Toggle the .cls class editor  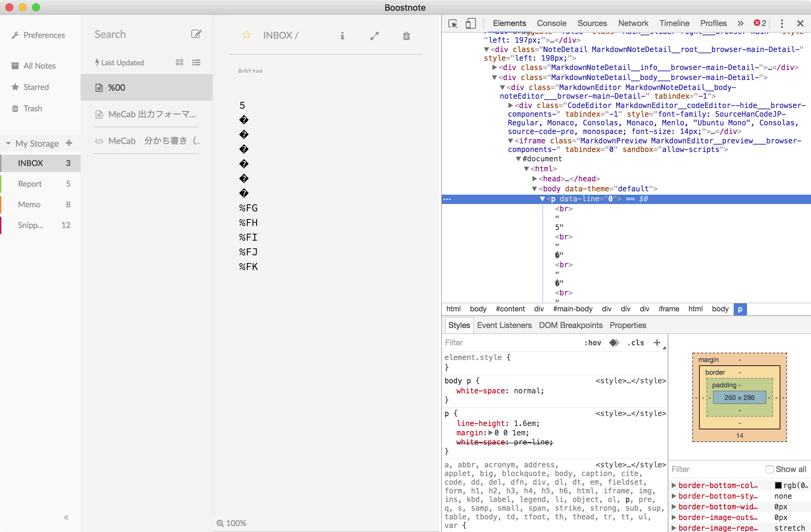635,343
